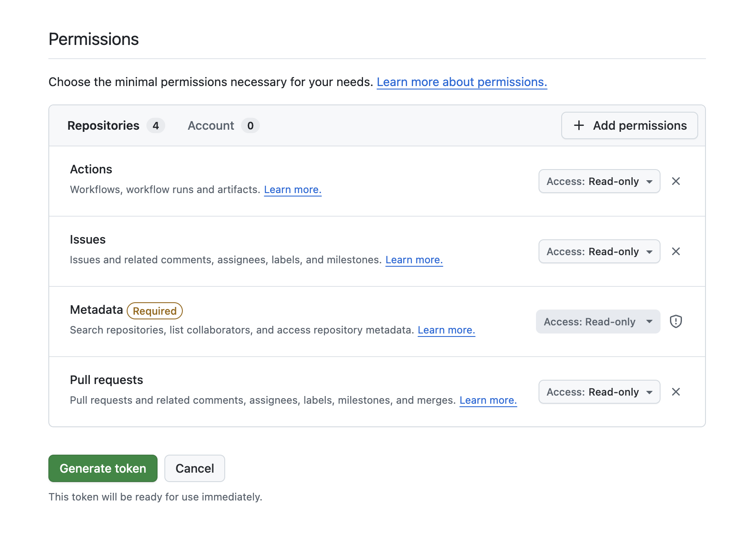Click the Repositories count badge showing 4
756x536 pixels.
(x=156, y=125)
